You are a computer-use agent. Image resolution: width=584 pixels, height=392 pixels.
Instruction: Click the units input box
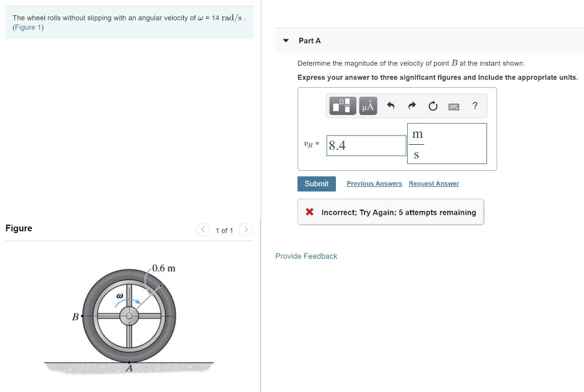(x=447, y=144)
